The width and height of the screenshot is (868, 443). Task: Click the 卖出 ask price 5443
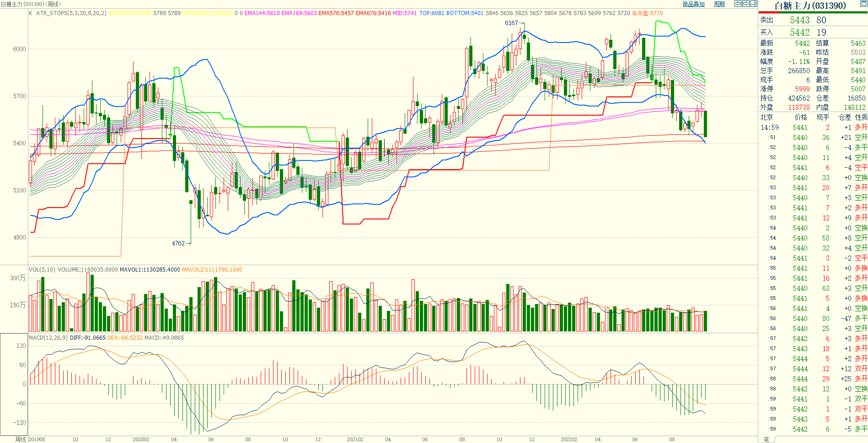point(799,20)
